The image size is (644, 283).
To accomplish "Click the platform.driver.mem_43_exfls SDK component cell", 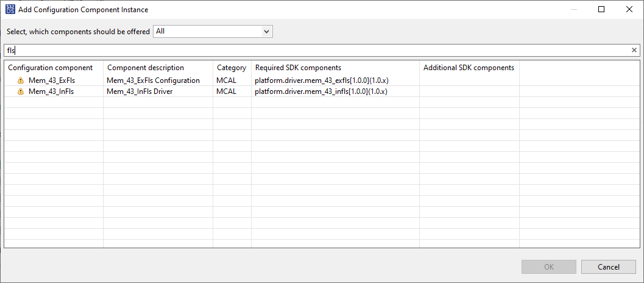I will tap(322, 81).
